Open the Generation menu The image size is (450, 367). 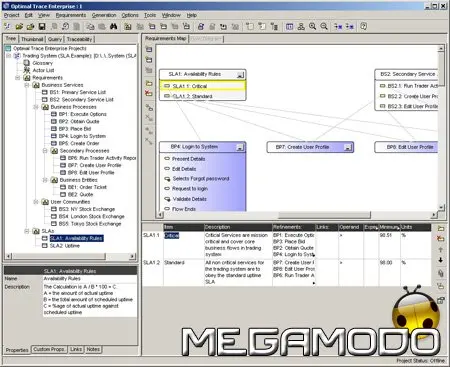click(104, 15)
